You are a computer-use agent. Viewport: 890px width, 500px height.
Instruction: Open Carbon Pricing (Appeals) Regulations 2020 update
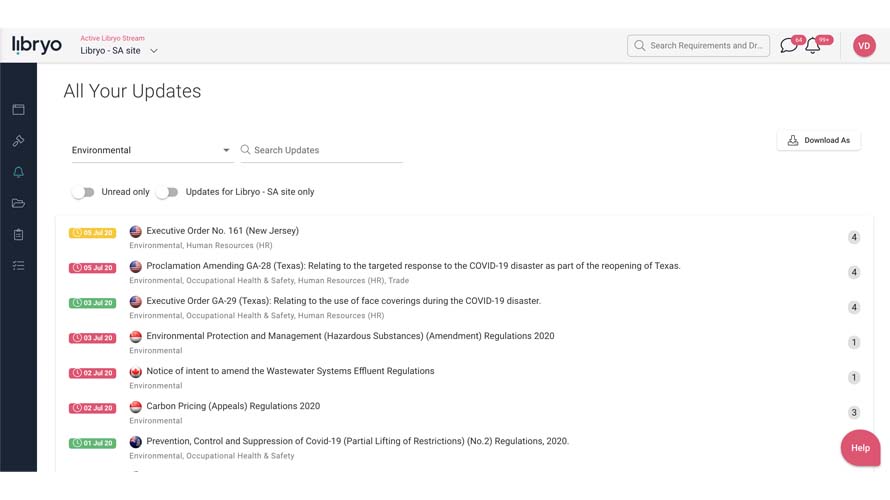point(233,406)
